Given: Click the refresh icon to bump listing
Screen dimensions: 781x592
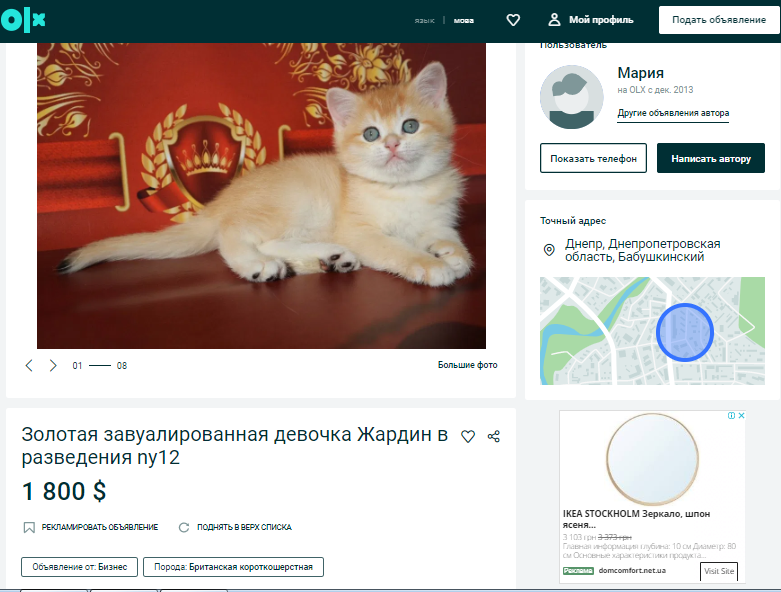Looking at the screenshot, I should [x=183, y=527].
